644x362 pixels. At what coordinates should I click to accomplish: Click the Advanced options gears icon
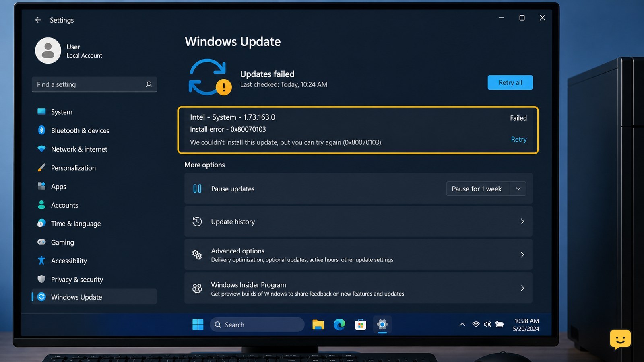coord(197,255)
